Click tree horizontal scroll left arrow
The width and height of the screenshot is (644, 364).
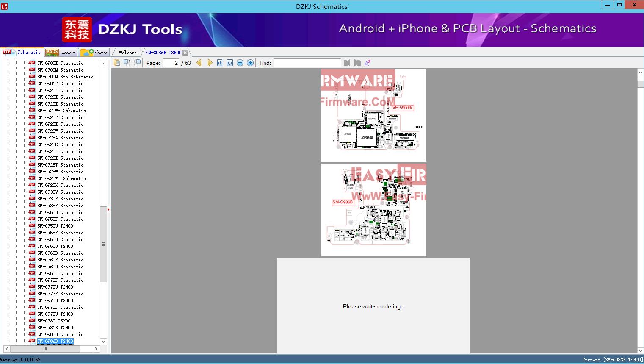[x=6, y=349]
